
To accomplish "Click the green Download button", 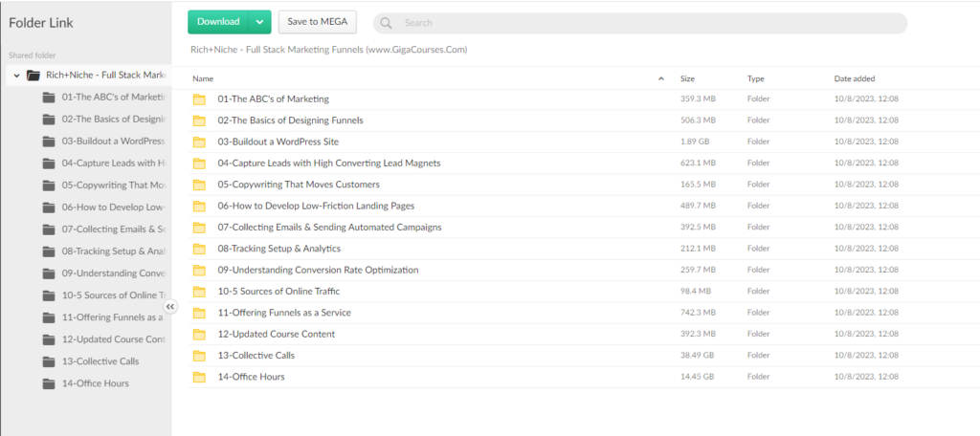I will tap(218, 22).
